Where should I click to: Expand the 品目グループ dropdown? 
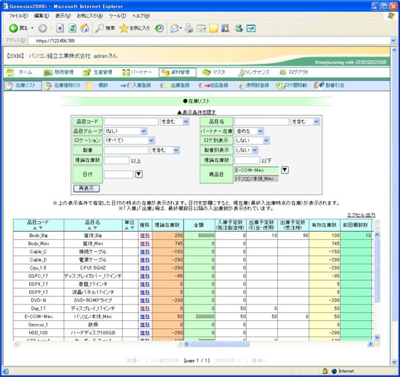[144, 131]
